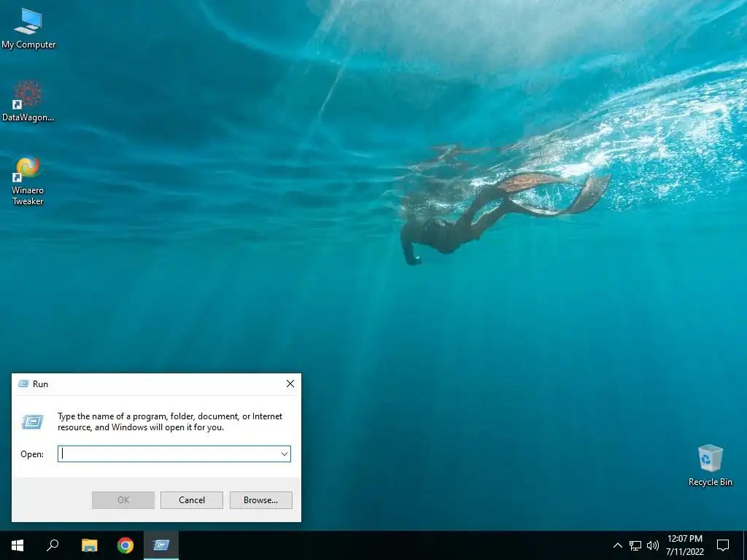Click the Cancel button in Run
This screenshot has height=560, width=747.
pos(192,500)
